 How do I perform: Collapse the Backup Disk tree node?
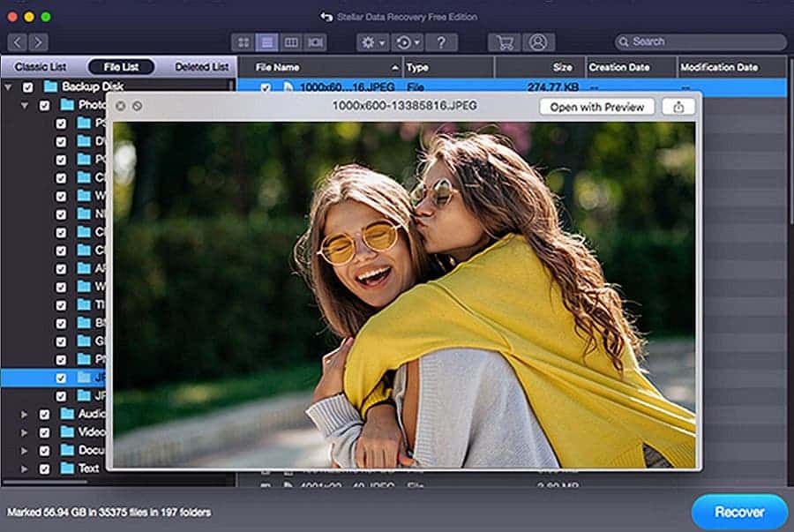click(8, 87)
